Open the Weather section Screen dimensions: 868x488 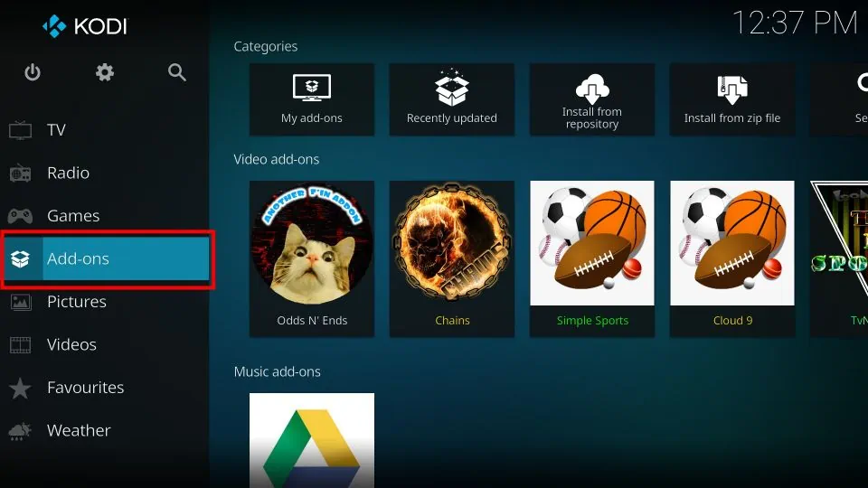coord(105,430)
